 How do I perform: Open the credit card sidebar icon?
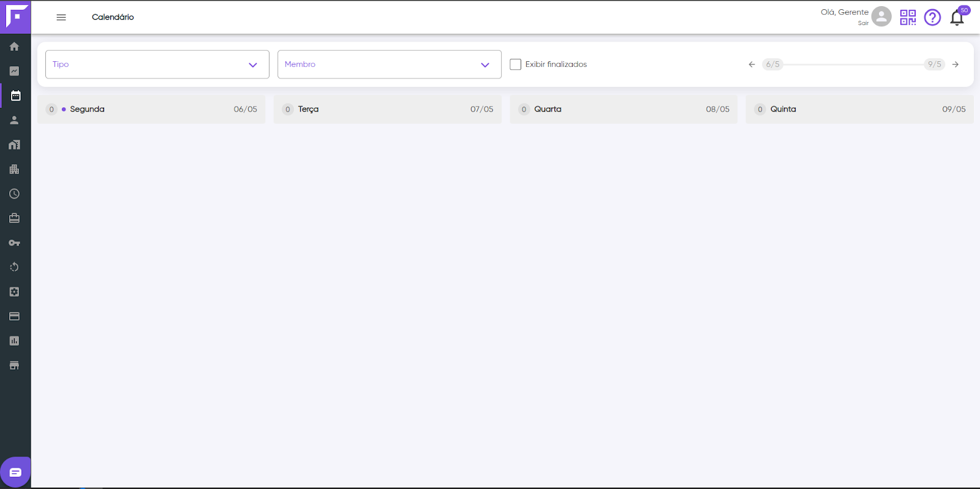tap(15, 316)
